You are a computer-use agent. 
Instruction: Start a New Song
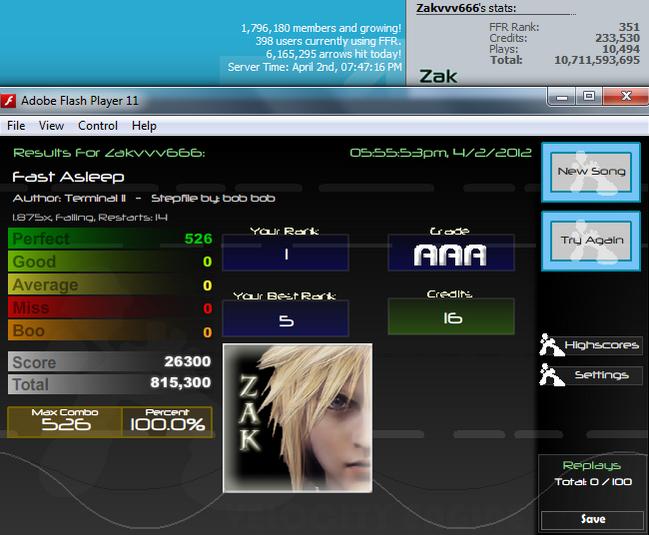[x=591, y=172]
